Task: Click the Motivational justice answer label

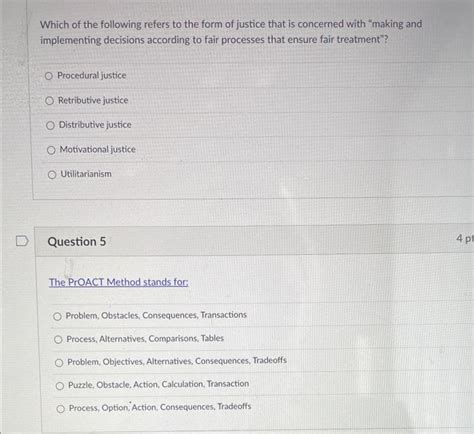Action: click(x=98, y=149)
